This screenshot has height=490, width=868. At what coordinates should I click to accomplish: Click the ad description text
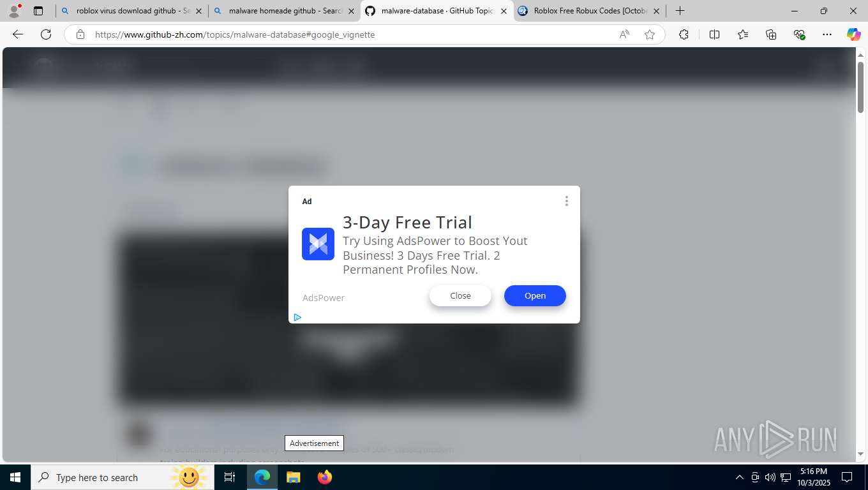(x=435, y=255)
